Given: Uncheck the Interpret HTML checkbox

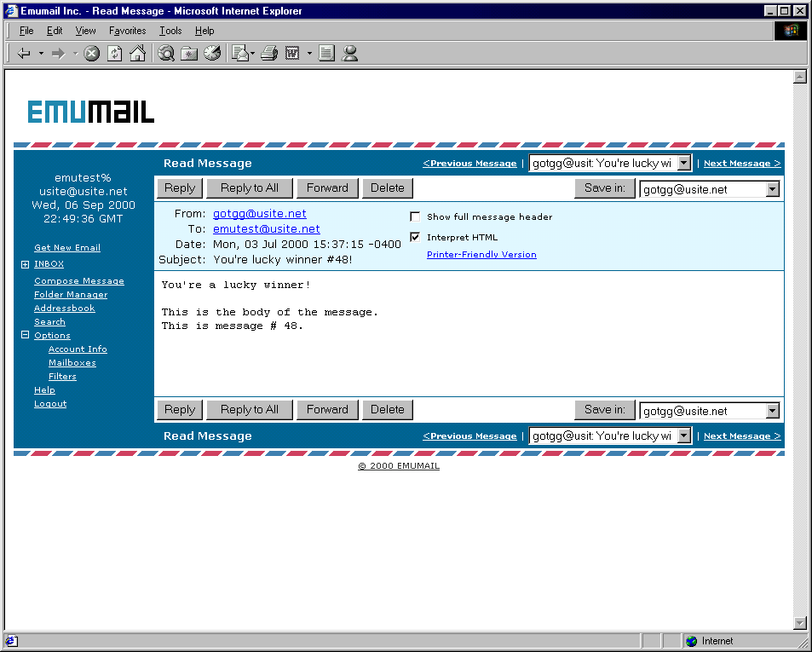Looking at the screenshot, I should 415,237.
